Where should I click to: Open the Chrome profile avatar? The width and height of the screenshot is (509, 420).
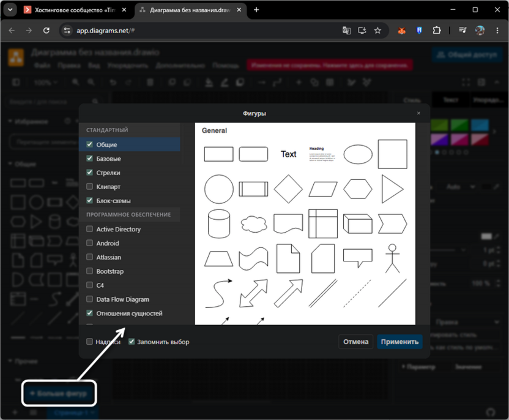coord(480,31)
